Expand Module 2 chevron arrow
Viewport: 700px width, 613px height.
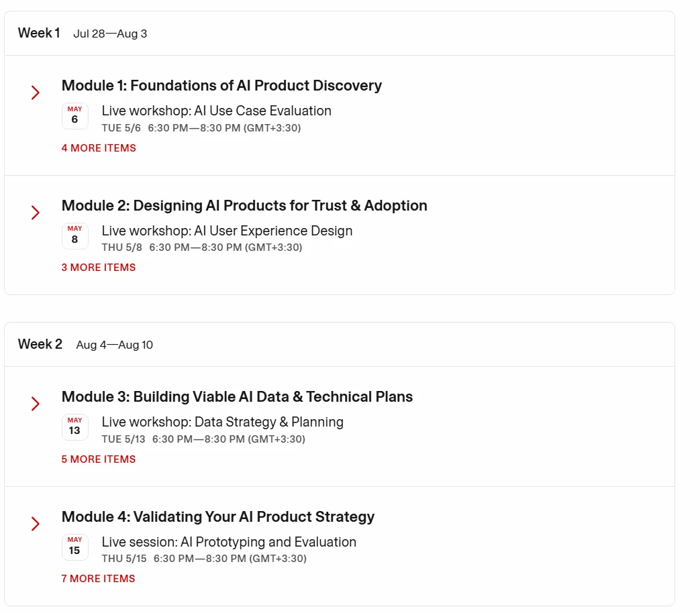(x=36, y=213)
